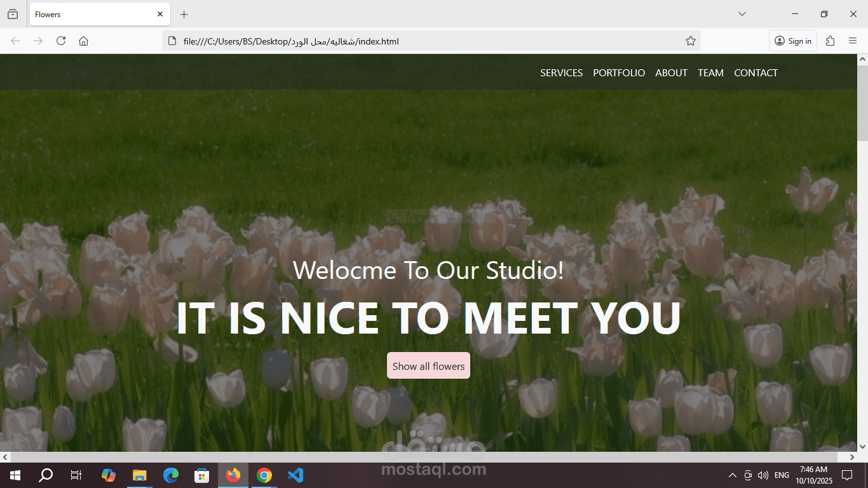Click the page scroll up arrow

tap(862, 60)
